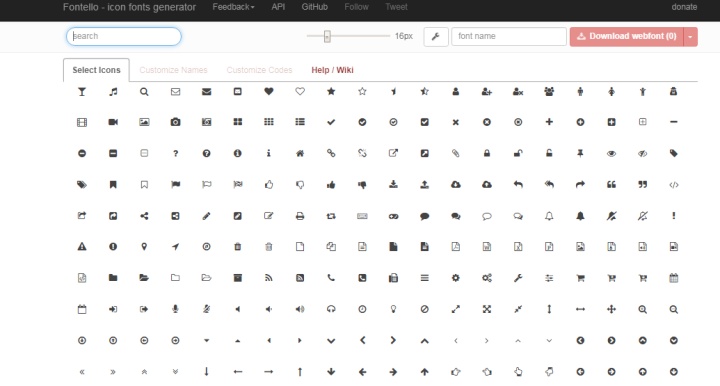The height and width of the screenshot is (386, 720).
Task: Click the Tweet link
Action: [396, 7]
